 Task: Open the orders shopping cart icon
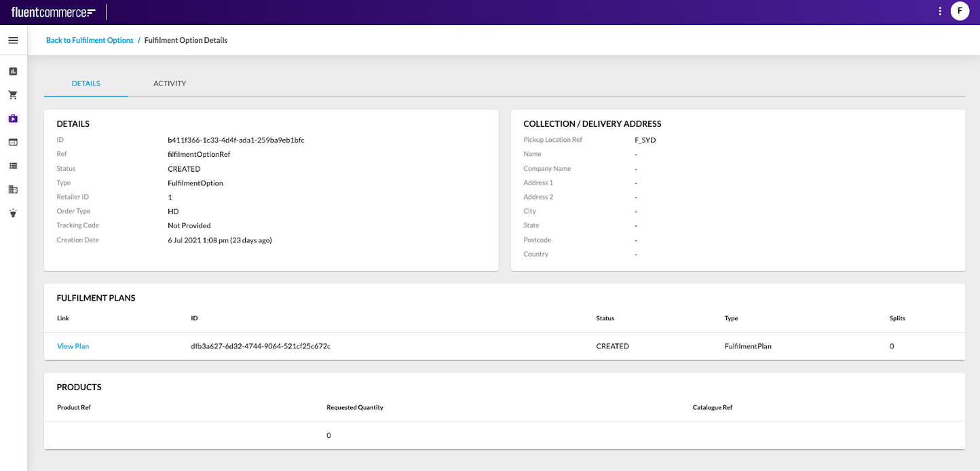12,94
